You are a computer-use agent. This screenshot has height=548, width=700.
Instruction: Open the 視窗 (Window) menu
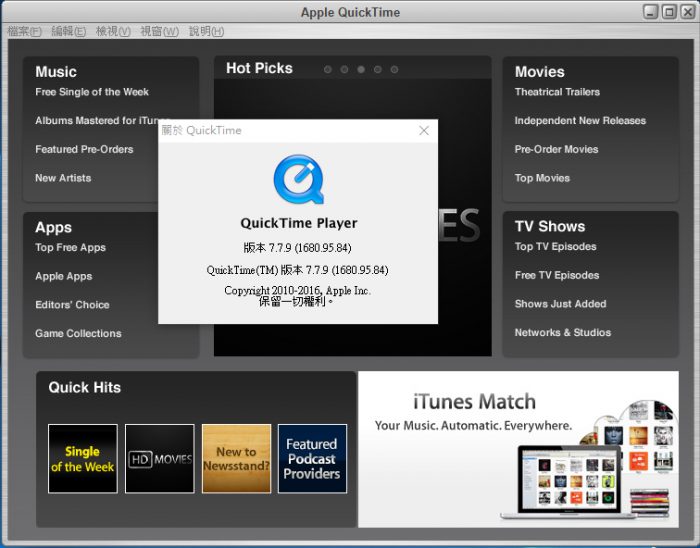click(159, 31)
